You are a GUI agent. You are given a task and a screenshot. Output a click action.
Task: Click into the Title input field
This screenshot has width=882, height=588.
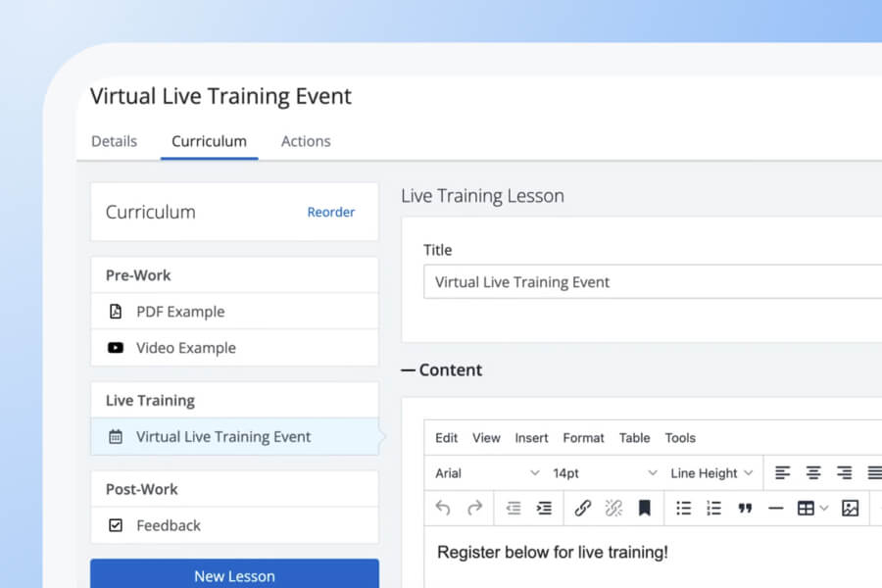pyautogui.click(x=653, y=282)
